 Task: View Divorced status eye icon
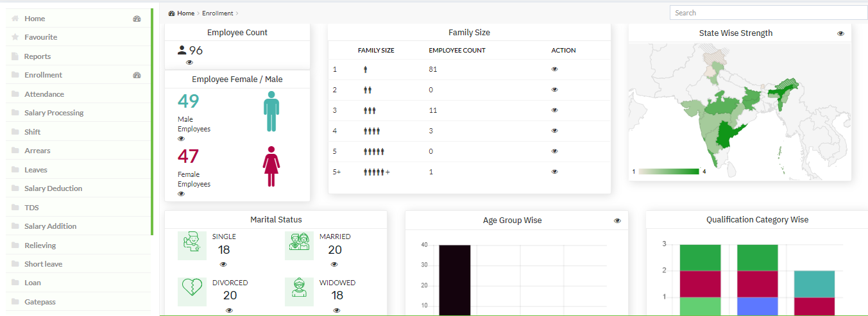pos(229,310)
